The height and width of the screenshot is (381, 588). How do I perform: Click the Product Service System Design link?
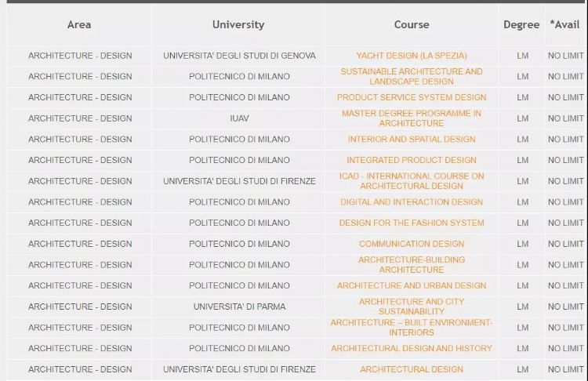[412, 97]
